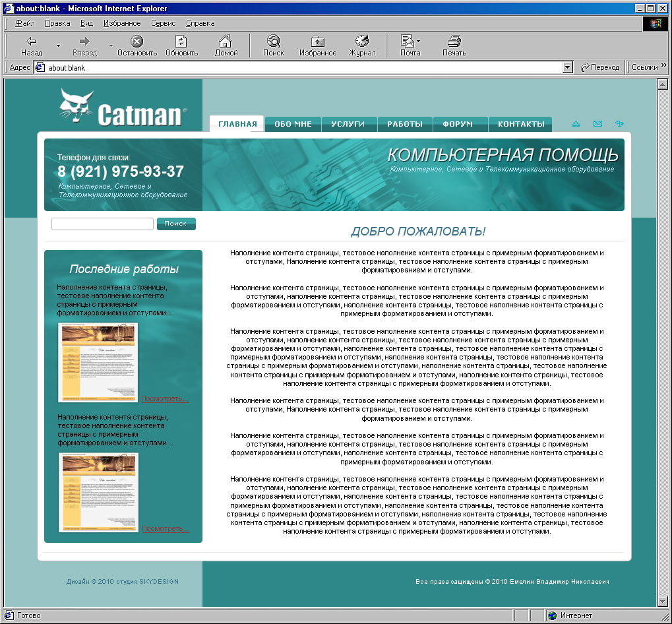Open the Сервис menu
This screenshot has width=672, height=624.
pos(163,23)
